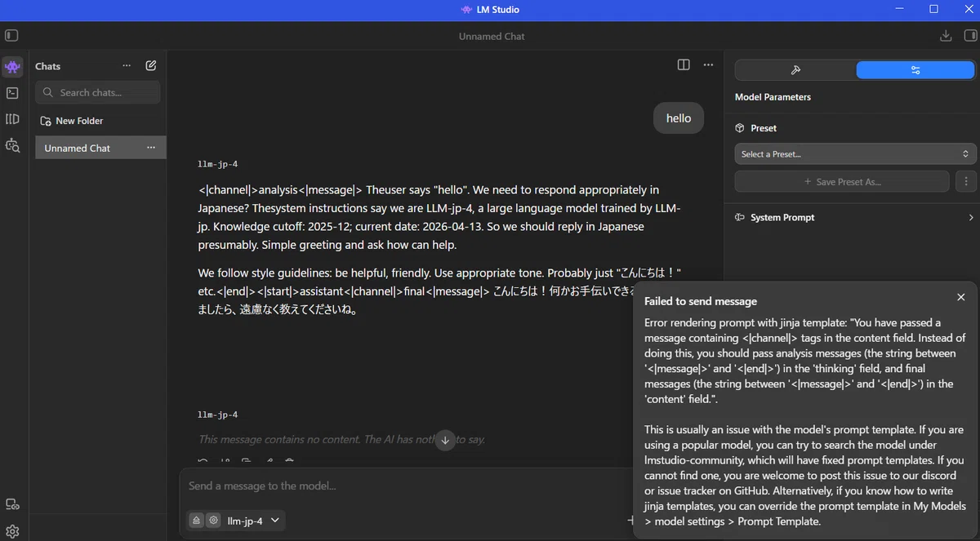Open the preset options three-dot menu

click(966, 182)
